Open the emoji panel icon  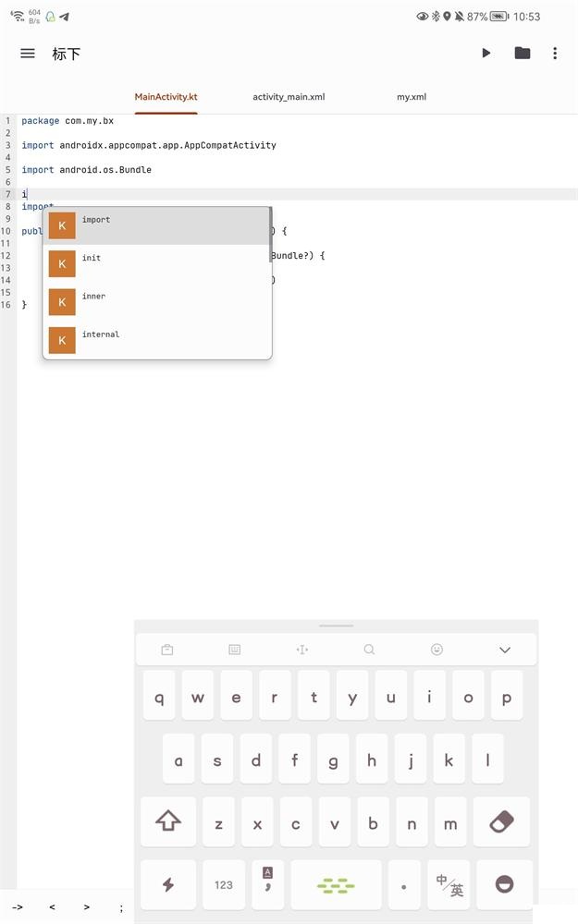coord(437,650)
